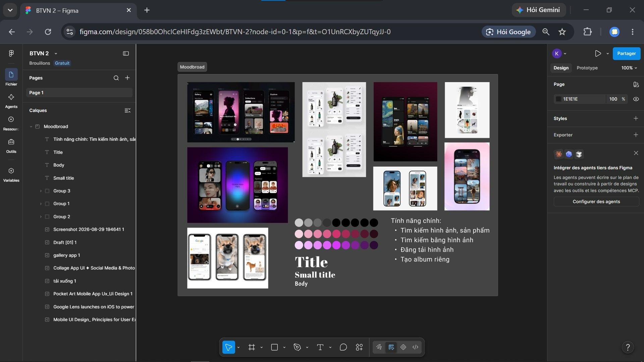
Task: Click the page opacity 100 field
Action: (x=613, y=99)
